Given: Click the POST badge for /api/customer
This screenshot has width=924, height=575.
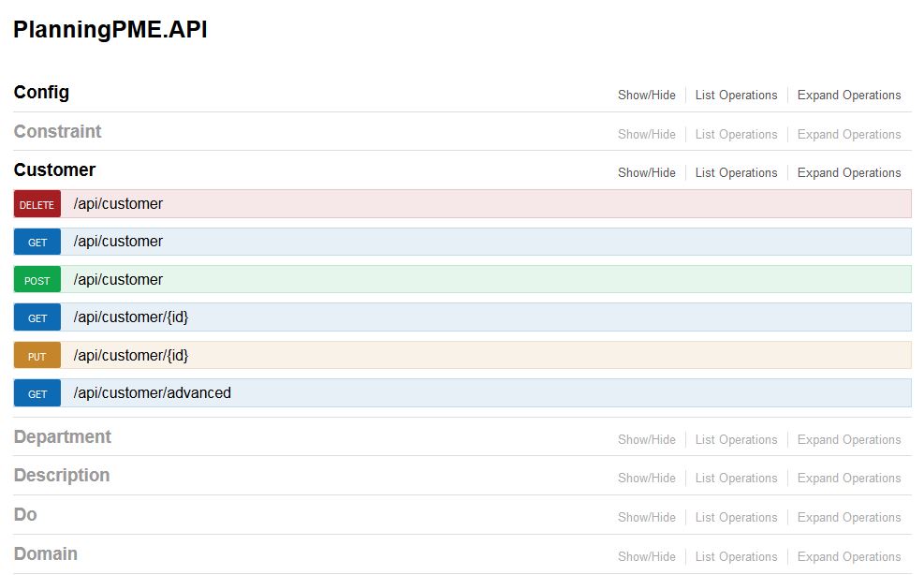Looking at the screenshot, I should pyautogui.click(x=37, y=280).
